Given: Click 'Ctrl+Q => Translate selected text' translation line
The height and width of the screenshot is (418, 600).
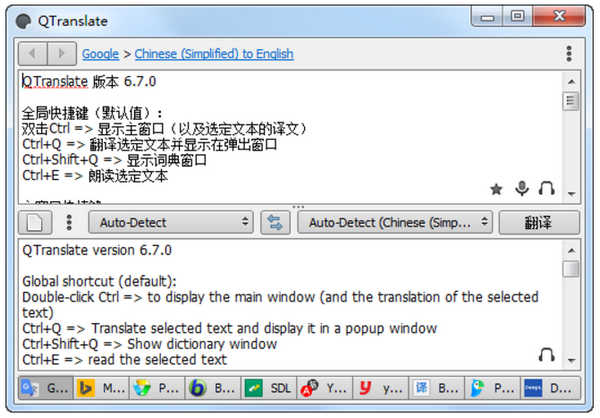Looking at the screenshot, I should coord(230,328).
